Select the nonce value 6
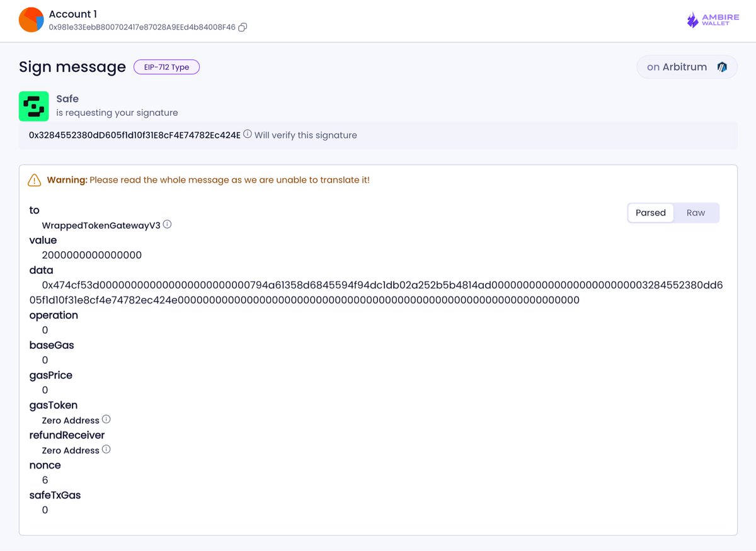The width and height of the screenshot is (756, 551). pyautogui.click(x=45, y=480)
